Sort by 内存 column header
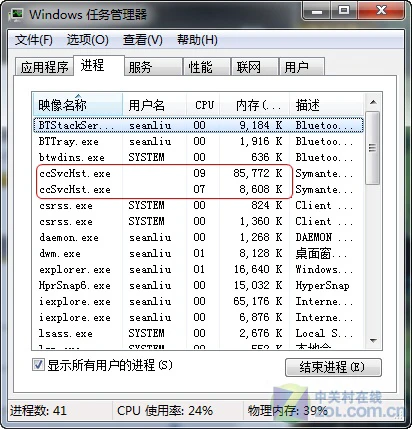Viewport: 412px width, 429px height. (x=255, y=105)
